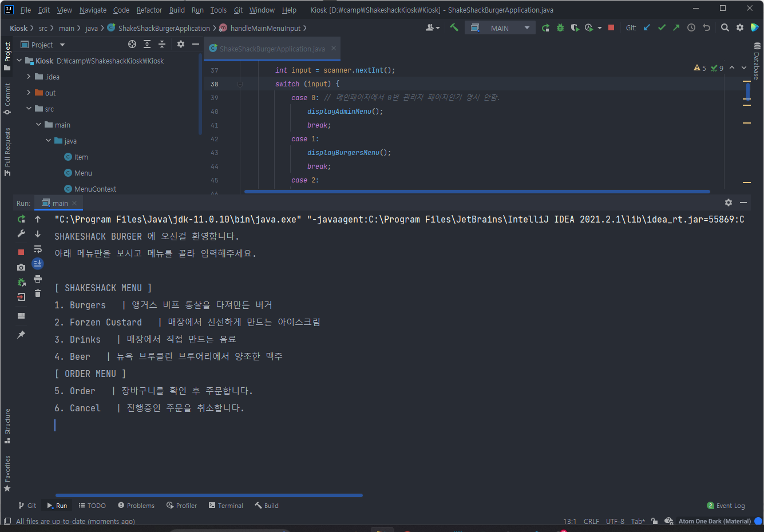Viewport: 764px width, 532px height.
Task: Open the Terminal tool tab
Action: click(226, 506)
